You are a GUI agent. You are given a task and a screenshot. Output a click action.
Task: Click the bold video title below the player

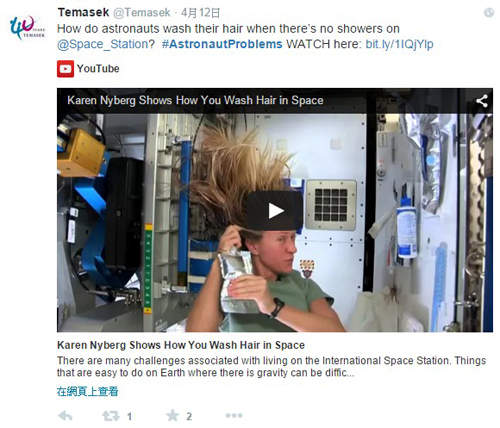coord(181,345)
